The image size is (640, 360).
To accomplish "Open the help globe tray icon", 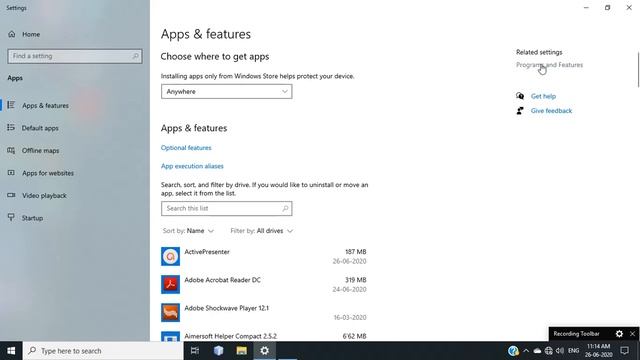I will coord(513,351).
